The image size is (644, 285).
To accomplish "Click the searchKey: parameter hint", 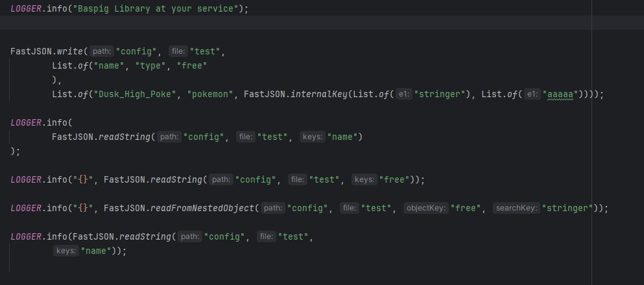I will (516, 209).
